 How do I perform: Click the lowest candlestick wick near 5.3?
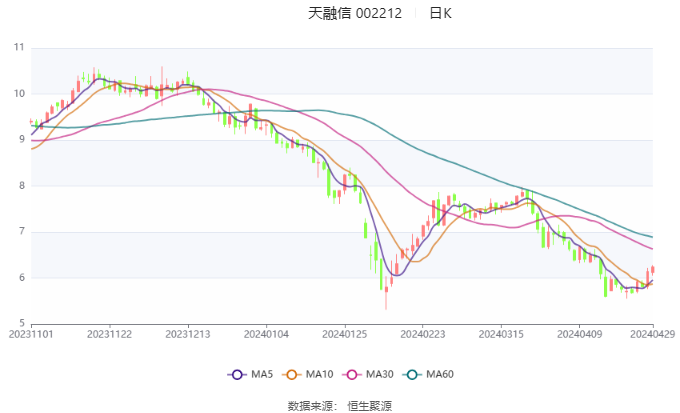[x=386, y=298]
